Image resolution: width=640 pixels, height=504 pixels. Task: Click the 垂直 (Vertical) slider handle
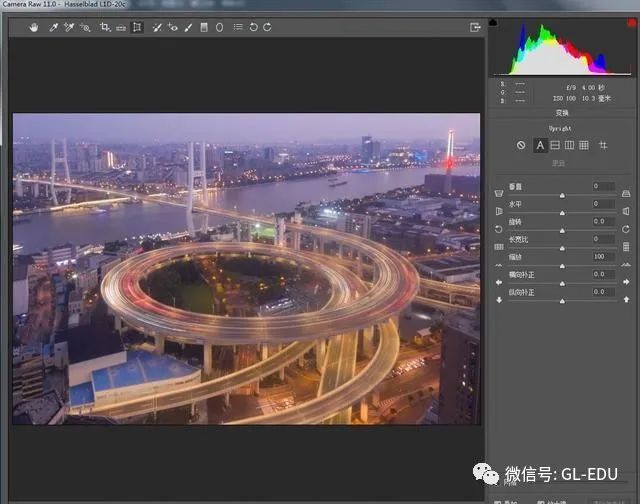point(561,193)
